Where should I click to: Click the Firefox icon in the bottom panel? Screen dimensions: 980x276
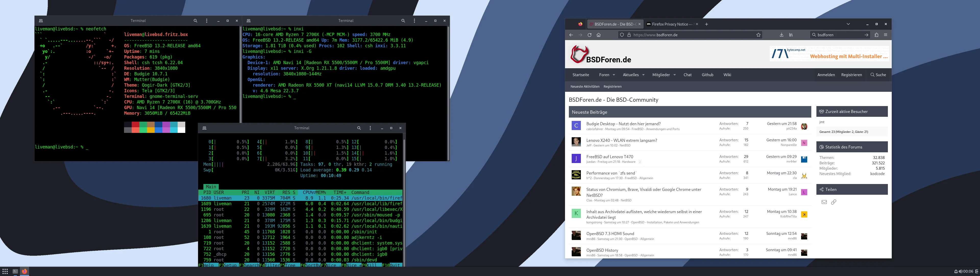(24, 271)
